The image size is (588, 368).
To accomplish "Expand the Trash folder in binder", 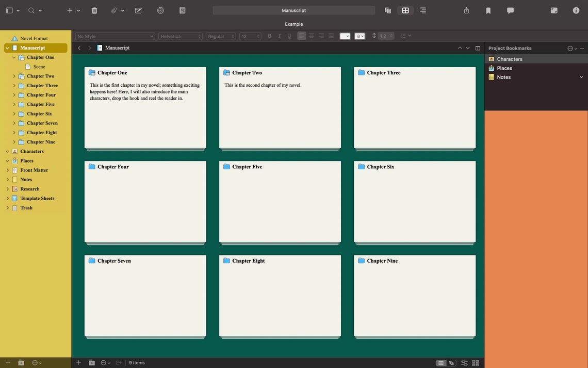I will coord(8,208).
